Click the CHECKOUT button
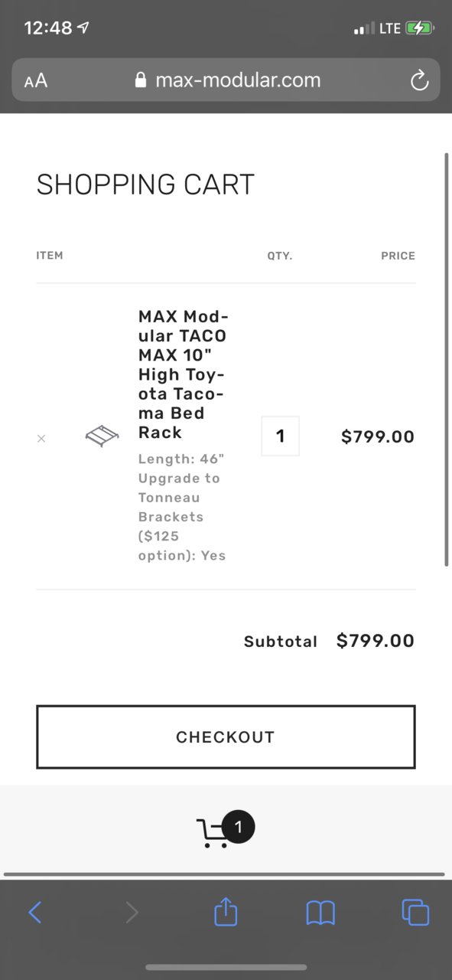Screen dimensions: 452x980 pos(226,737)
